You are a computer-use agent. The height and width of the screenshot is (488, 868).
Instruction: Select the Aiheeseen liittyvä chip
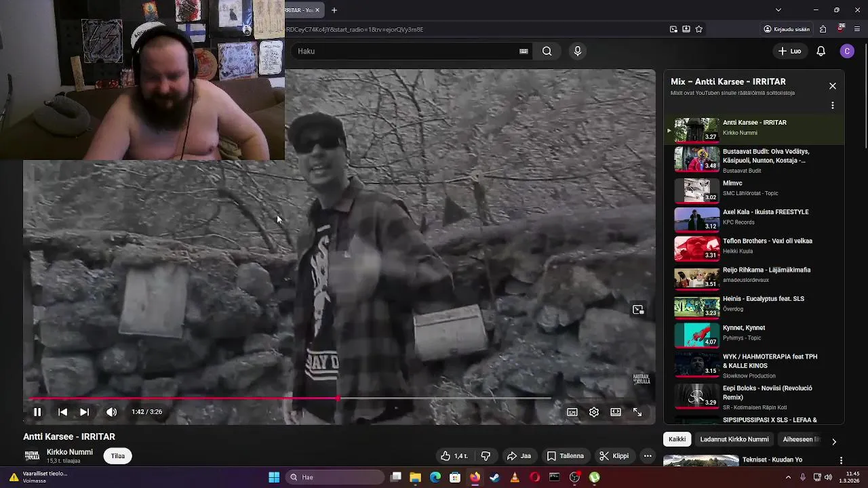pyautogui.click(x=802, y=439)
